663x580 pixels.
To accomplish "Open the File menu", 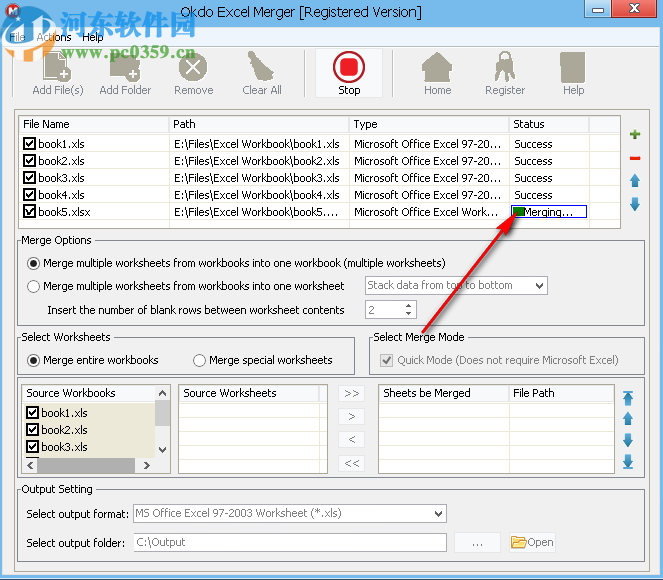I will click(17, 37).
